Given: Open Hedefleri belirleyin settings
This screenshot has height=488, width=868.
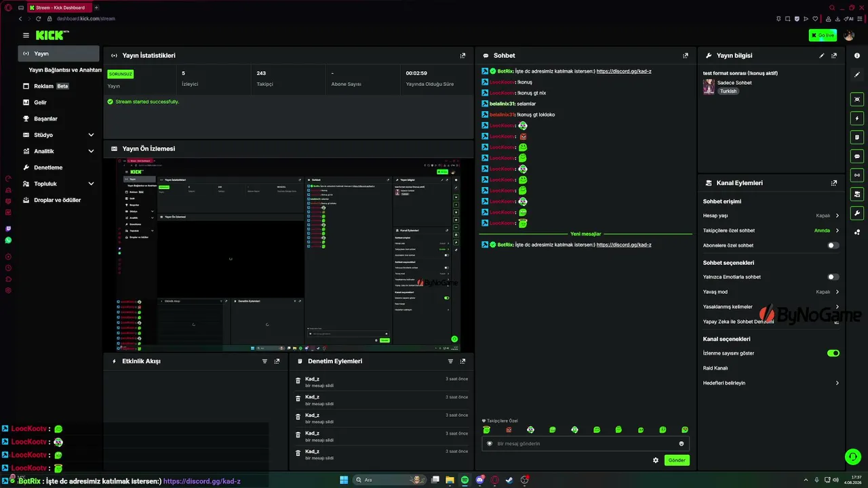Looking at the screenshot, I should click(771, 383).
